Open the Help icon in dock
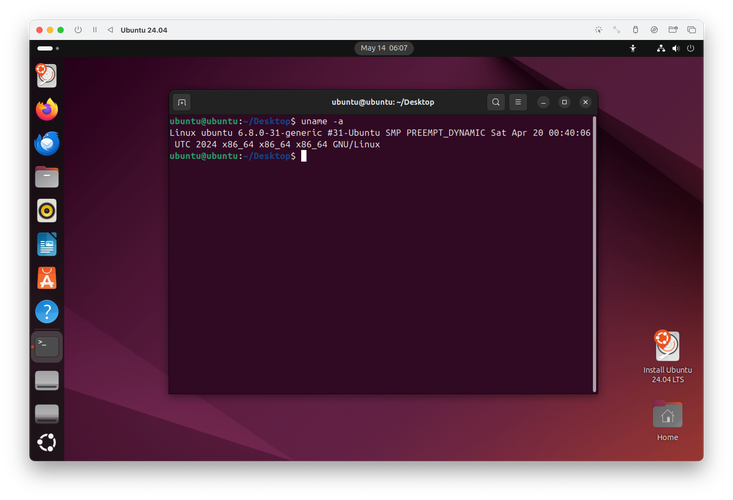The width and height of the screenshot is (733, 500). (47, 312)
